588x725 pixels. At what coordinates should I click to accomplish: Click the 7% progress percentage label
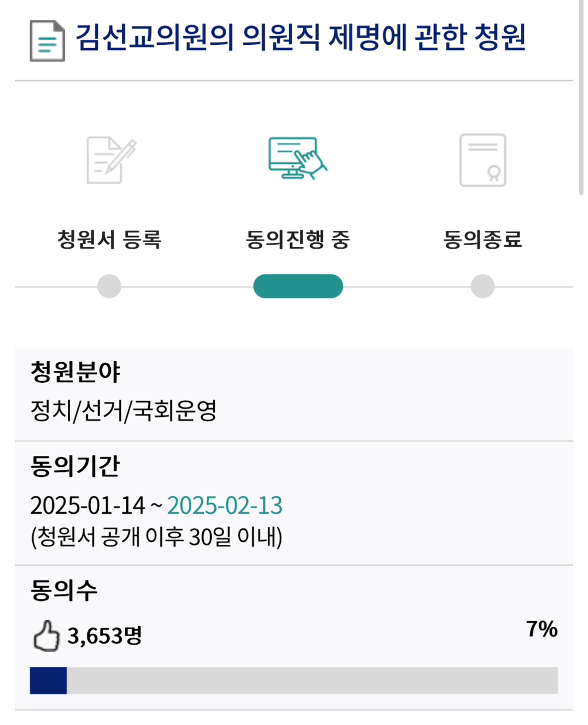click(541, 629)
